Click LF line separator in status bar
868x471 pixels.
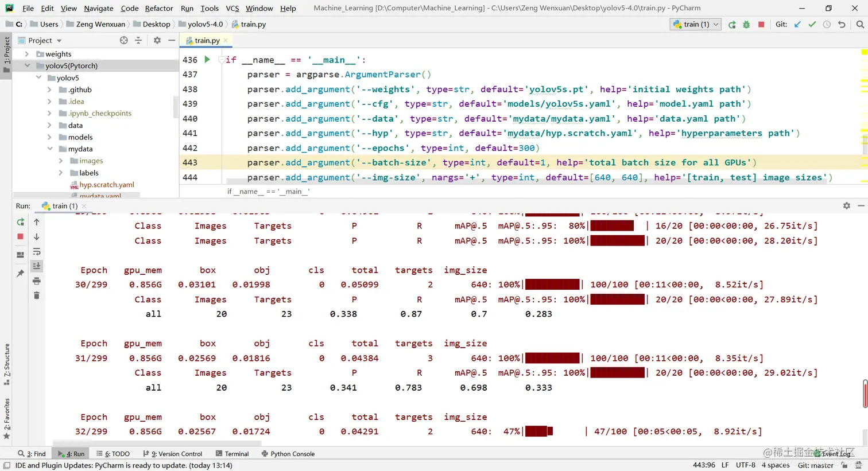[x=725, y=465]
